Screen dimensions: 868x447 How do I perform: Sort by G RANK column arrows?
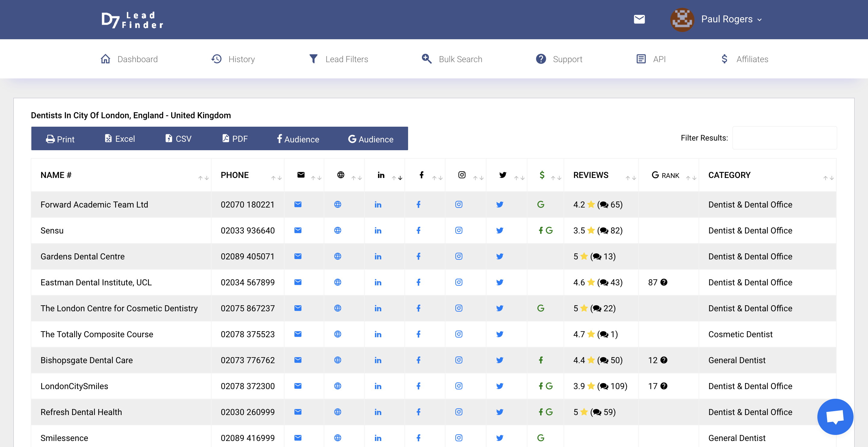click(691, 178)
